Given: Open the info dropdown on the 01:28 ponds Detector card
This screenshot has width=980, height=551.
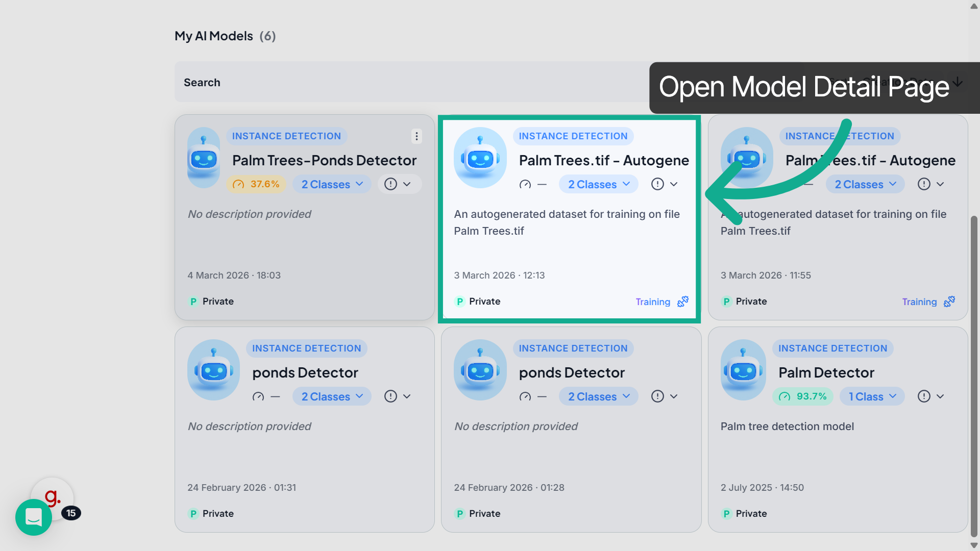Looking at the screenshot, I should (665, 396).
